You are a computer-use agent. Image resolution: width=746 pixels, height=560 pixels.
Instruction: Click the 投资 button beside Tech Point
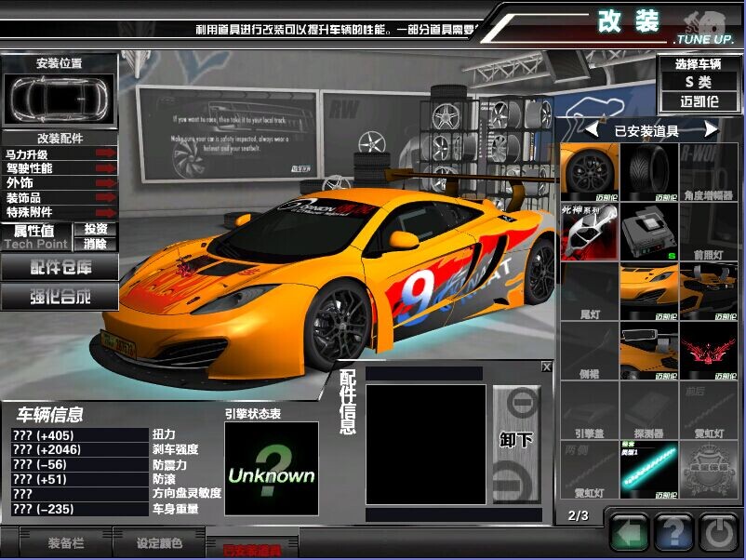pyautogui.click(x=96, y=229)
